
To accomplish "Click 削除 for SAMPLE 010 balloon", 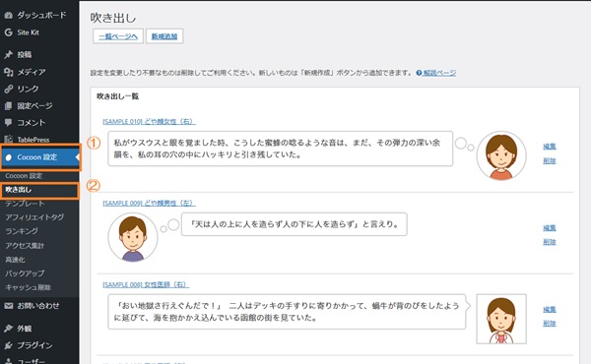I will [550, 160].
